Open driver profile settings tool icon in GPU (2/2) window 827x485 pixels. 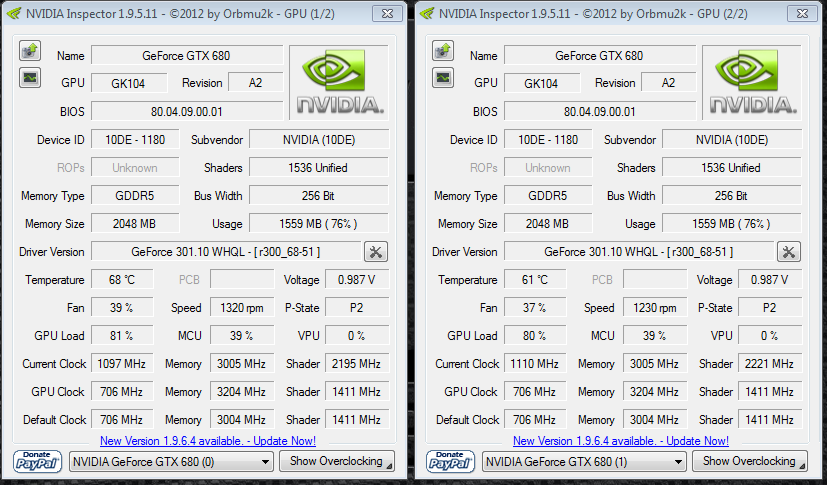788,252
